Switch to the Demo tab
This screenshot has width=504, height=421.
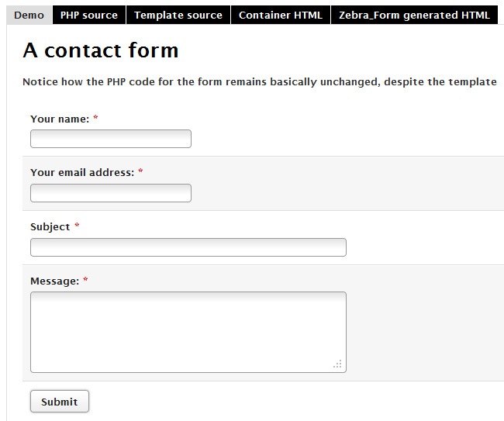point(29,15)
